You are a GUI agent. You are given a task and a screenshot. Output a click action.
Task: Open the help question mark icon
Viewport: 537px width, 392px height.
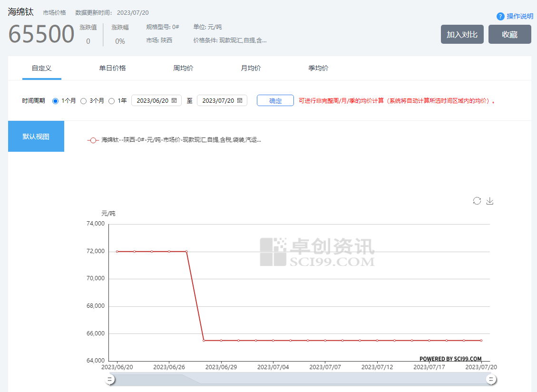point(500,16)
